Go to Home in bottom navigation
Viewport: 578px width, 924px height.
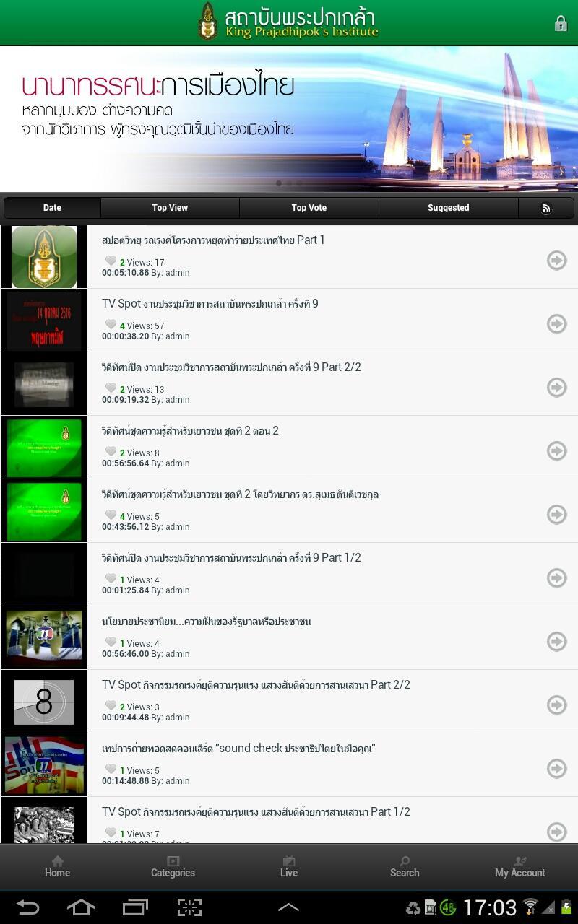pos(58,866)
